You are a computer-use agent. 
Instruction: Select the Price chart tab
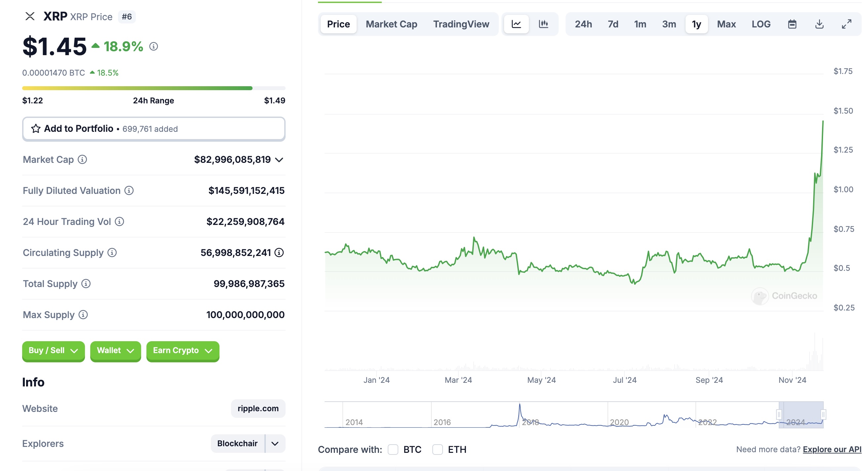click(x=338, y=24)
